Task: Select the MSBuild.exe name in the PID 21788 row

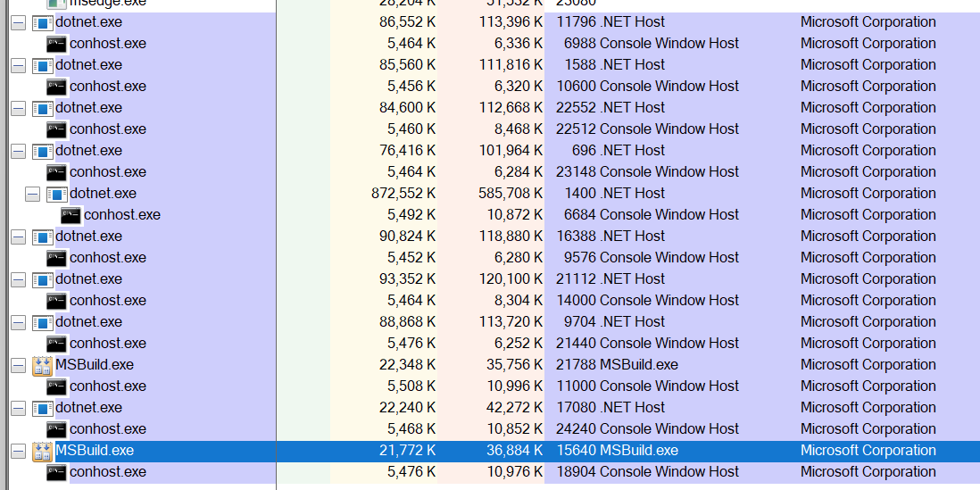Action: coord(95,365)
